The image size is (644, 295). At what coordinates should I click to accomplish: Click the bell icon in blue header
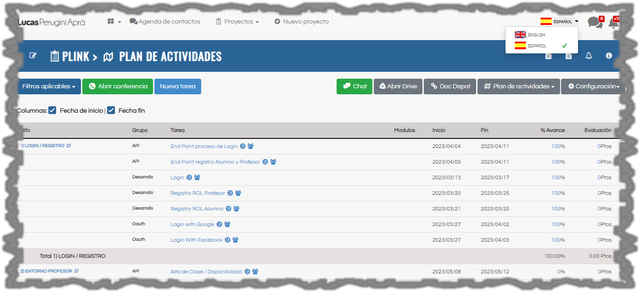(x=589, y=56)
